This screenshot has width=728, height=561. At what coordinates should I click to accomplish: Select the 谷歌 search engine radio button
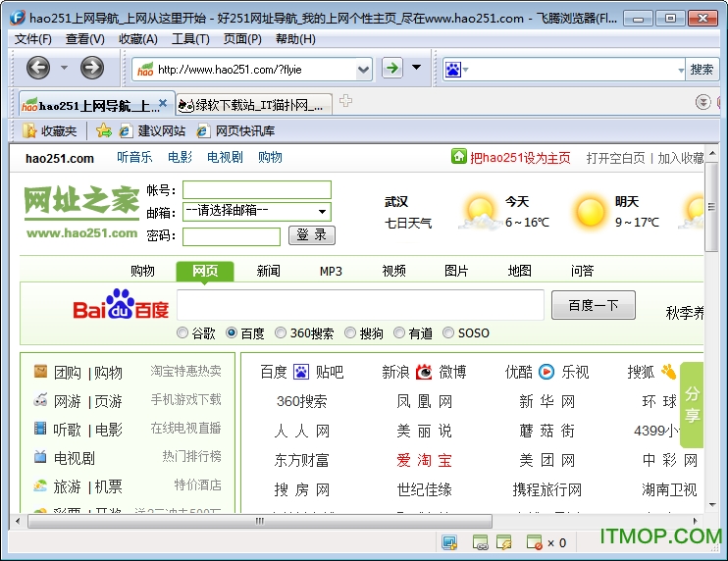(x=182, y=332)
